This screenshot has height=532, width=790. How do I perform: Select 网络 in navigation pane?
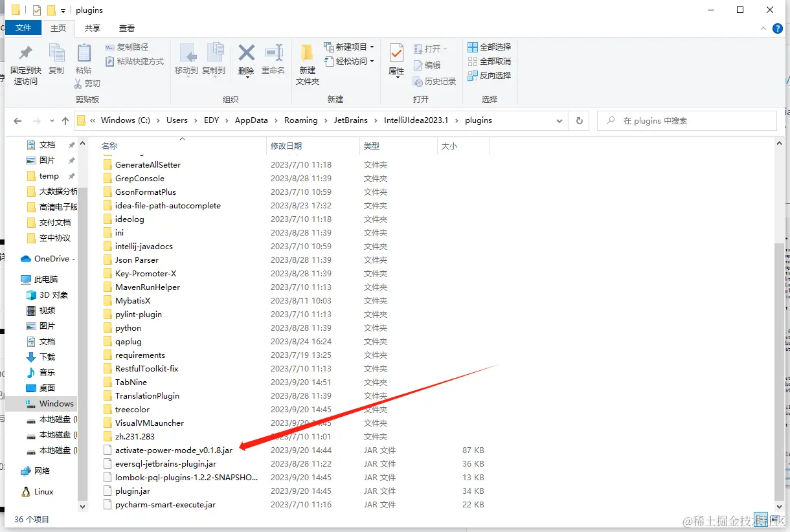[36, 471]
